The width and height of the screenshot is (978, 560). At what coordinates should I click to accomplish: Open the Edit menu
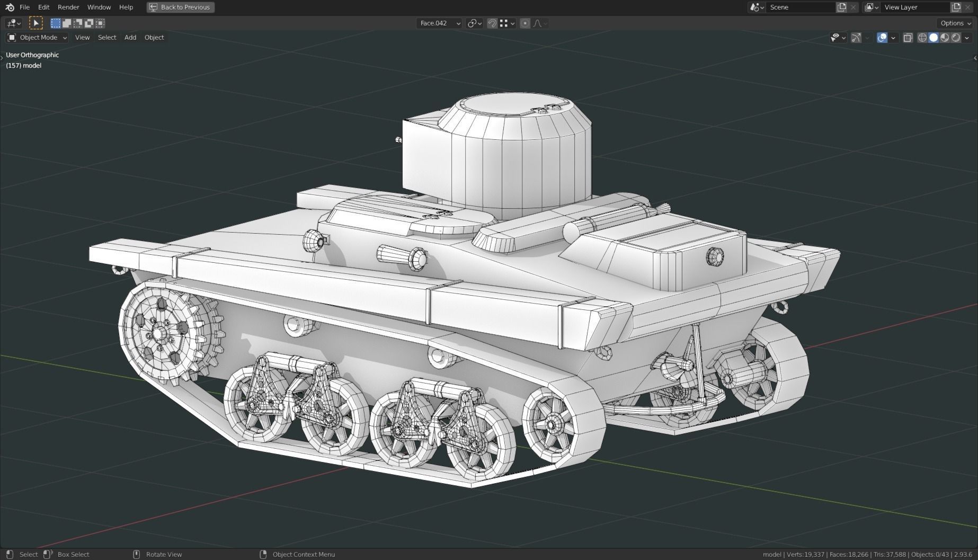pos(43,7)
